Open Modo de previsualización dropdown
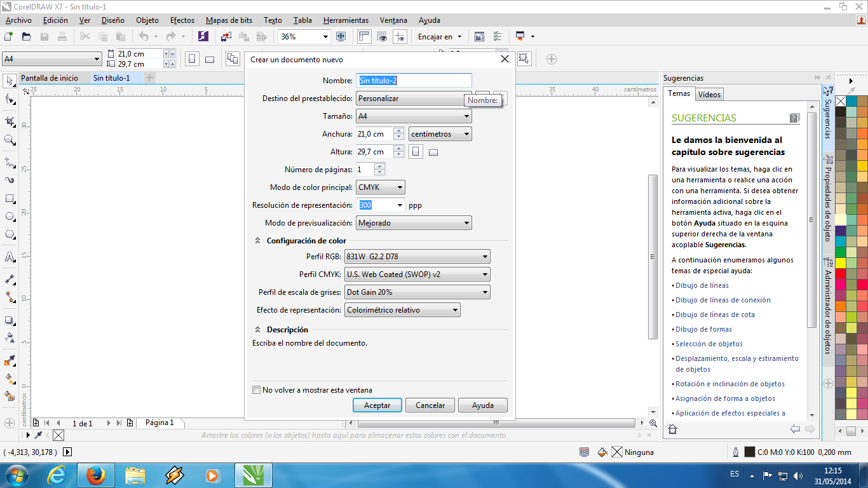The image size is (868, 488). click(x=414, y=223)
